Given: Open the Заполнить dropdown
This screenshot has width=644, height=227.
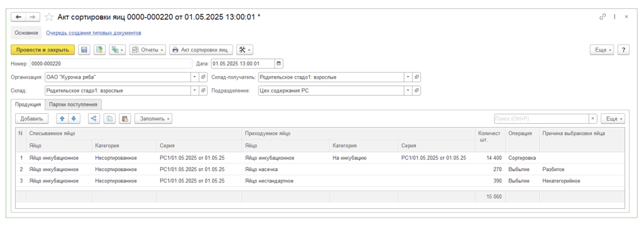Looking at the screenshot, I should tap(153, 119).
